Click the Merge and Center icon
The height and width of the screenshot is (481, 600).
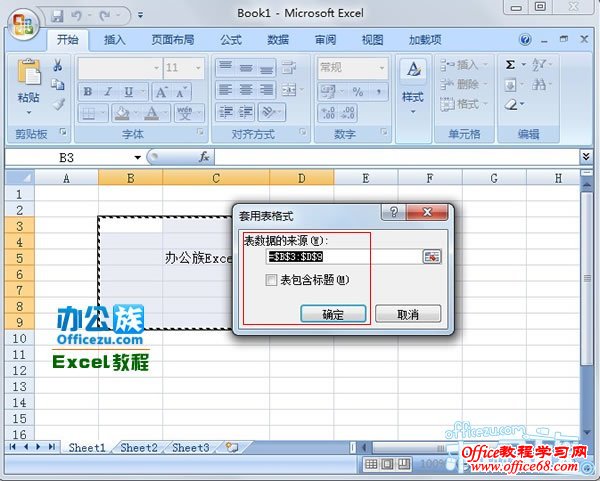pyautogui.click(x=289, y=90)
